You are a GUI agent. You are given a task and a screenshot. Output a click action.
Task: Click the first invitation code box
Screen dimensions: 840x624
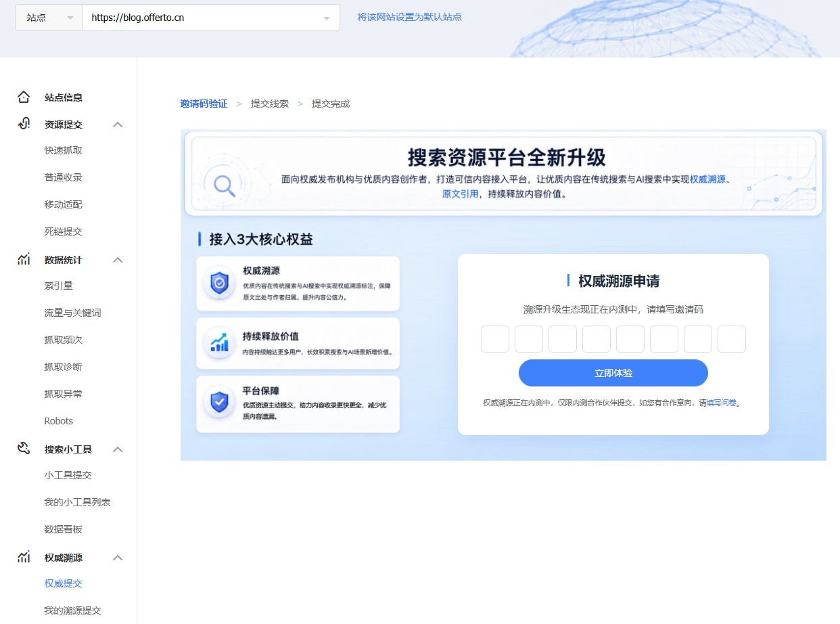[495, 339]
